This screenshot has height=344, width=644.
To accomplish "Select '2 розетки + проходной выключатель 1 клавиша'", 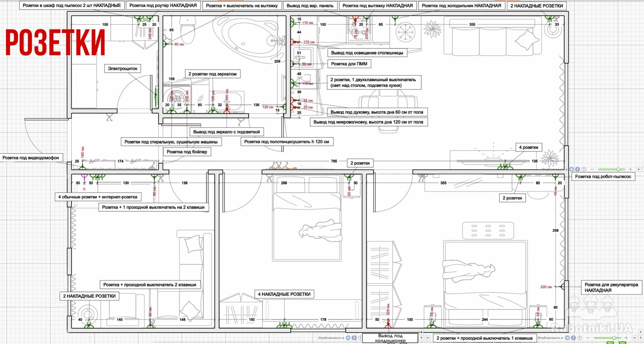I will click(x=485, y=338).
